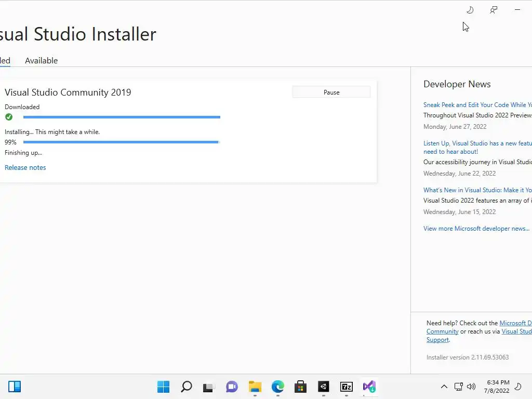Open the Windows widgets panel icon
Image resolution: width=532 pixels, height=399 pixels.
point(15,387)
